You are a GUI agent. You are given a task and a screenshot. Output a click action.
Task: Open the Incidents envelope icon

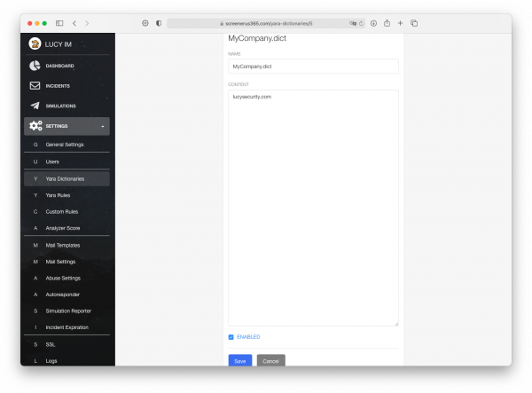35,85
